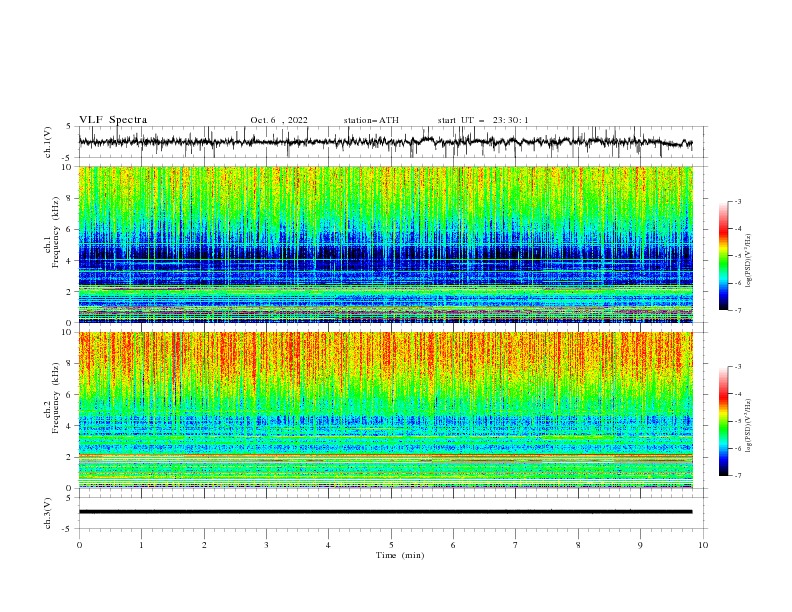
Task: Click the "-5" tick on ch.1(V) axis
Action: [68, 158]
